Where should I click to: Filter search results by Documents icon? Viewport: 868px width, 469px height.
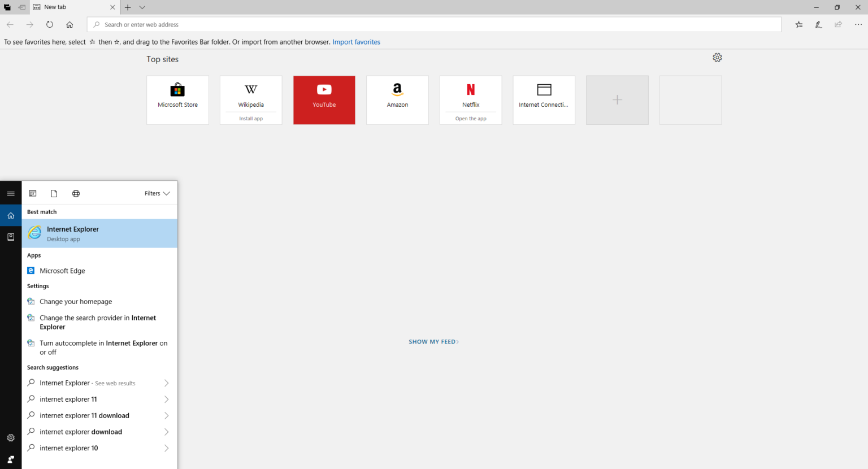54,193
